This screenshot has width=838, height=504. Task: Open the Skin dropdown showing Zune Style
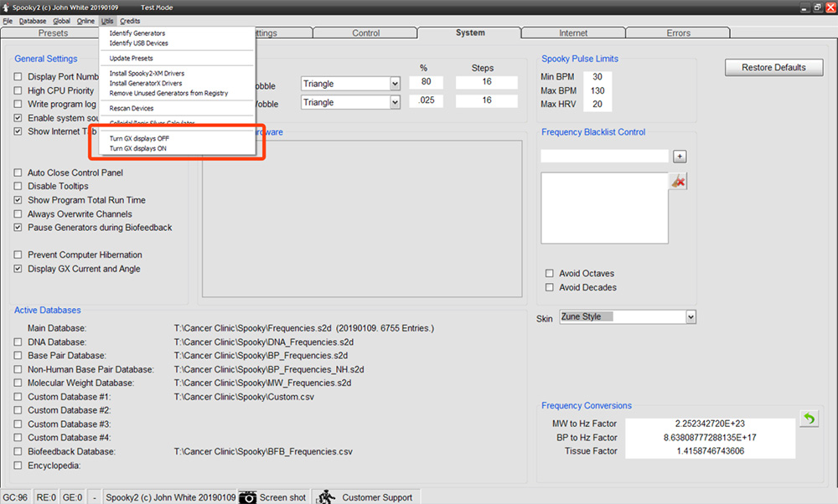(x=691, y=317)
